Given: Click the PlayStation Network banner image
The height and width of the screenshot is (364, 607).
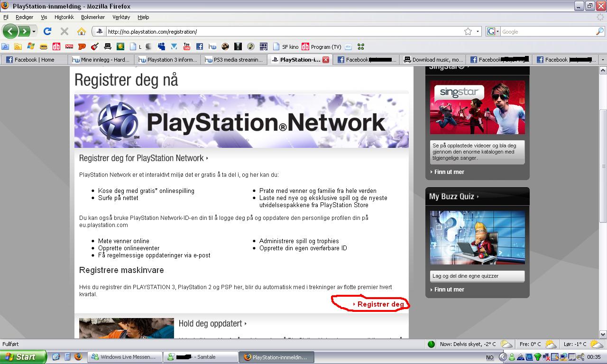Looking at the screenshot, I should [x=241, y=121].
